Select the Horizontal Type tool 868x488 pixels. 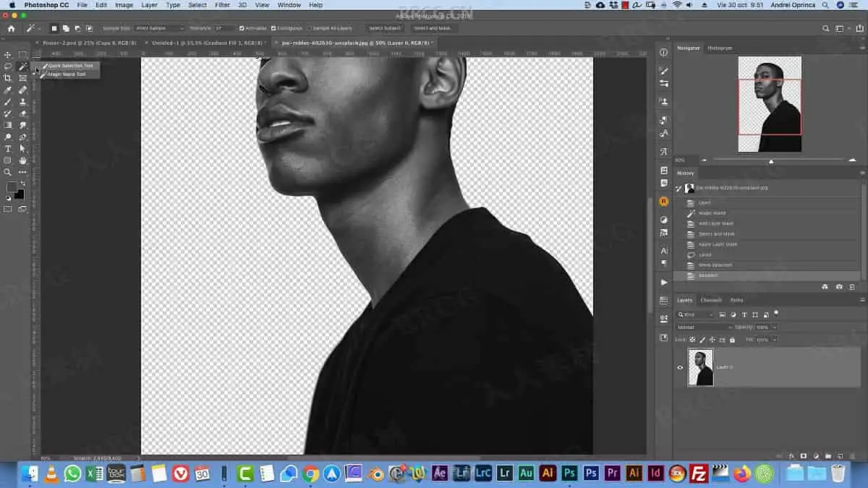(8, 149)
